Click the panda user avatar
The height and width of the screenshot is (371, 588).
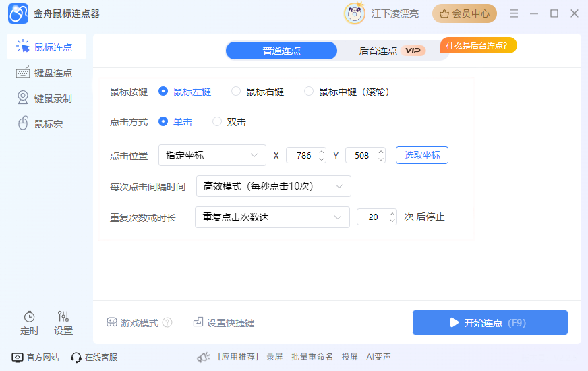point(355,13)
